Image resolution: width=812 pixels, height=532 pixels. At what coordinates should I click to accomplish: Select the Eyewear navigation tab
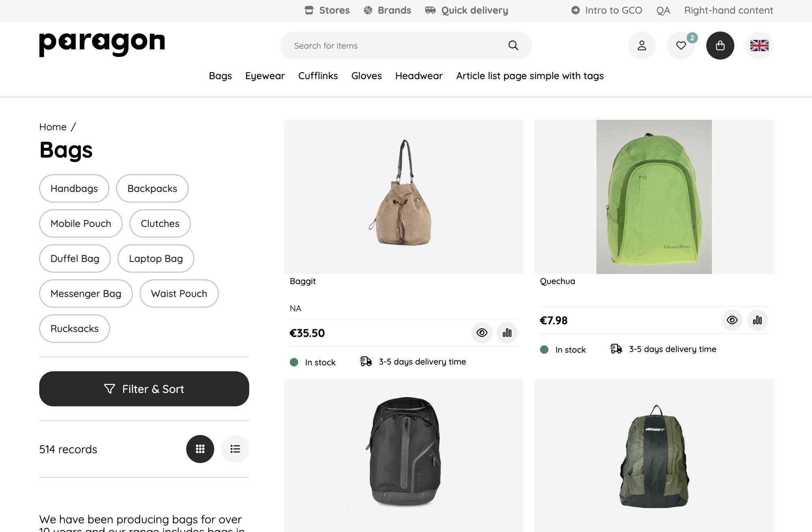pyautogui.click(x=265, y=76)
